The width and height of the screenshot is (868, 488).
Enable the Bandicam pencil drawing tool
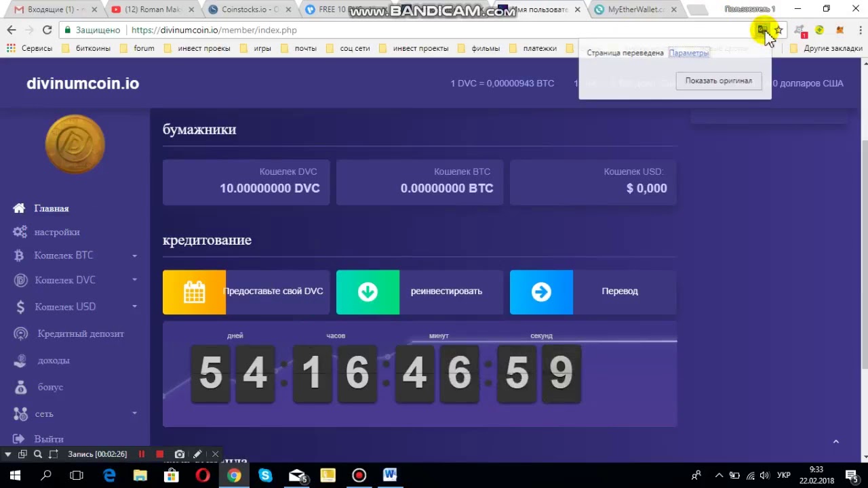click(197, 454)
